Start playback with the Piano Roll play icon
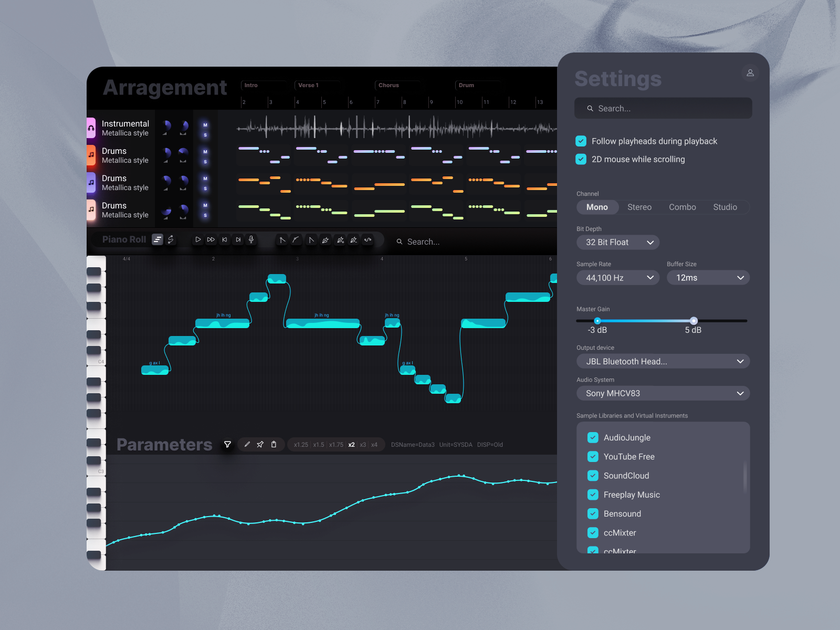840x630 pixels. 198,239
